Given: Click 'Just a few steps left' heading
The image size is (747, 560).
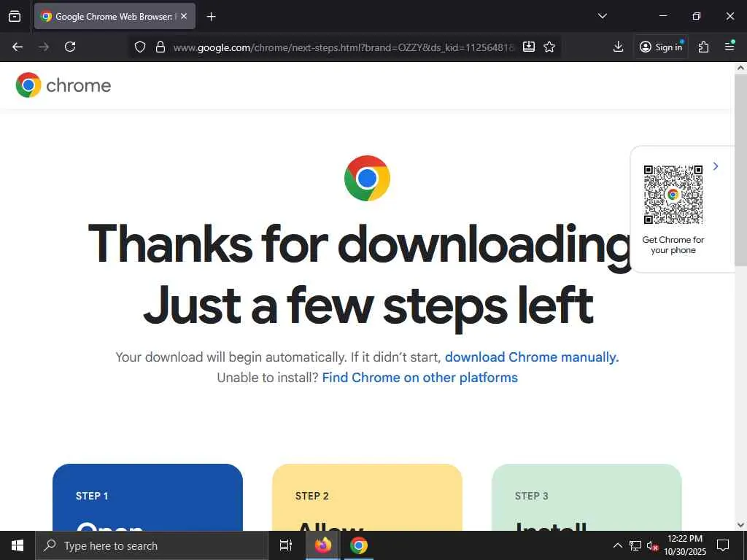Looking at the screenshot, I should pos(368,307).
